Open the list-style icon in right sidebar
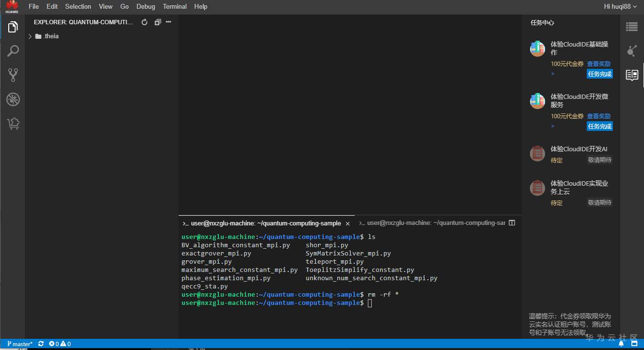The width and height of the screenshot is (644, 350). tap(631, 27)
